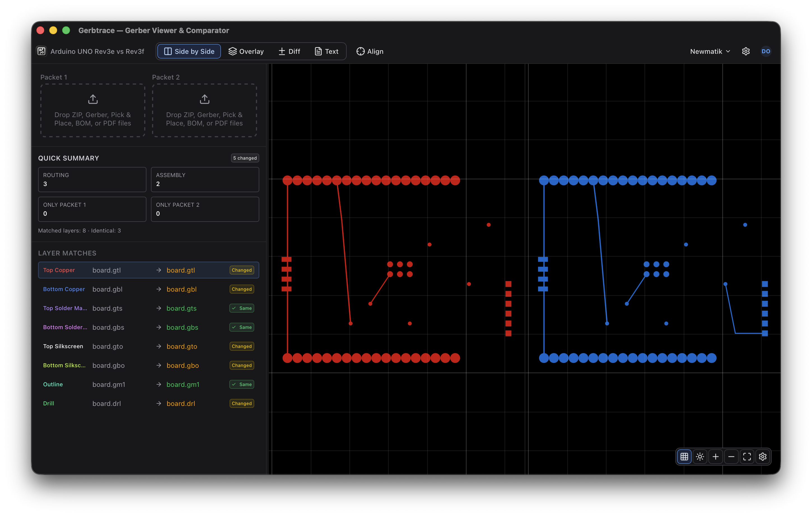Click the orange board.gto file name

182,346
